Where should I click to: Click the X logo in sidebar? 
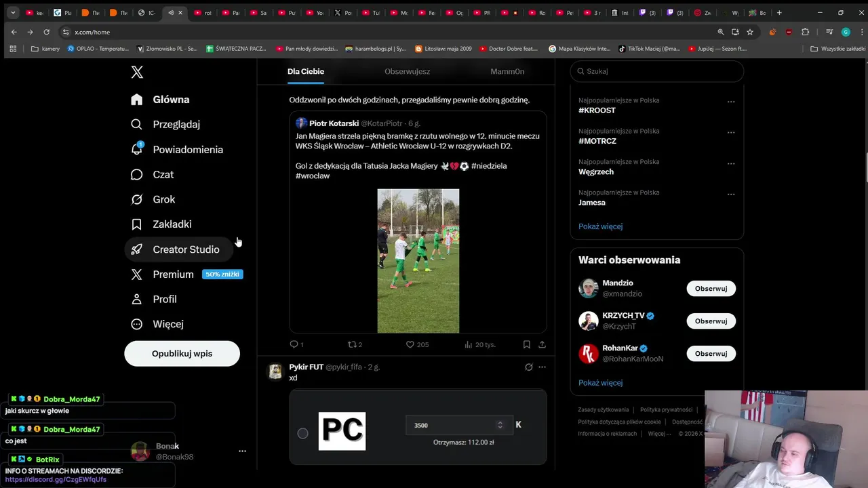tap(137, 73)
